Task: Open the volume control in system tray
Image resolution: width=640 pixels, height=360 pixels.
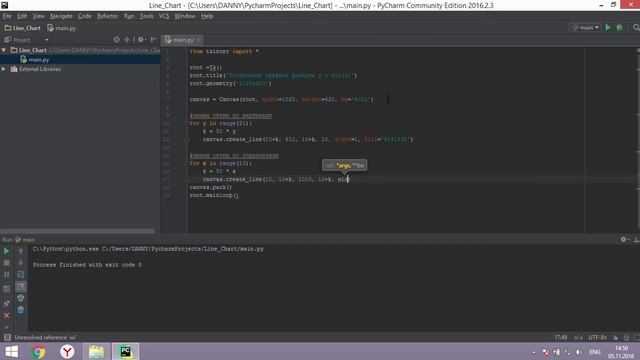Action: click(578, 352)
